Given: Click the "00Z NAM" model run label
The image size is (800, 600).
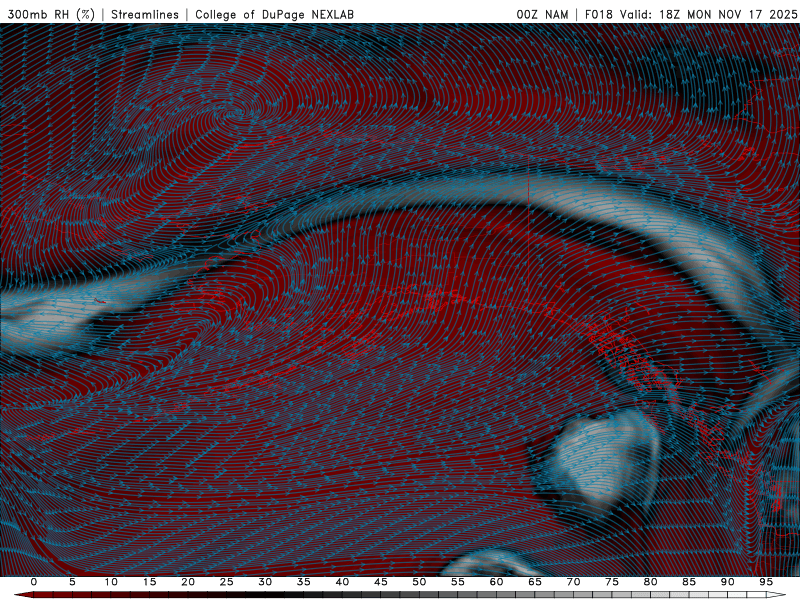Looking at the screenshot, I should (x=542, y=15).
